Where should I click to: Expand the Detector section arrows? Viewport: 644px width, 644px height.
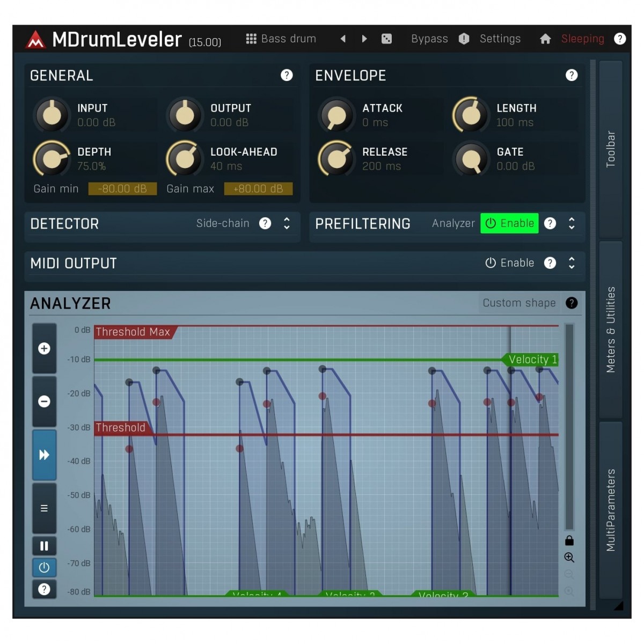[x=287, y=223]
